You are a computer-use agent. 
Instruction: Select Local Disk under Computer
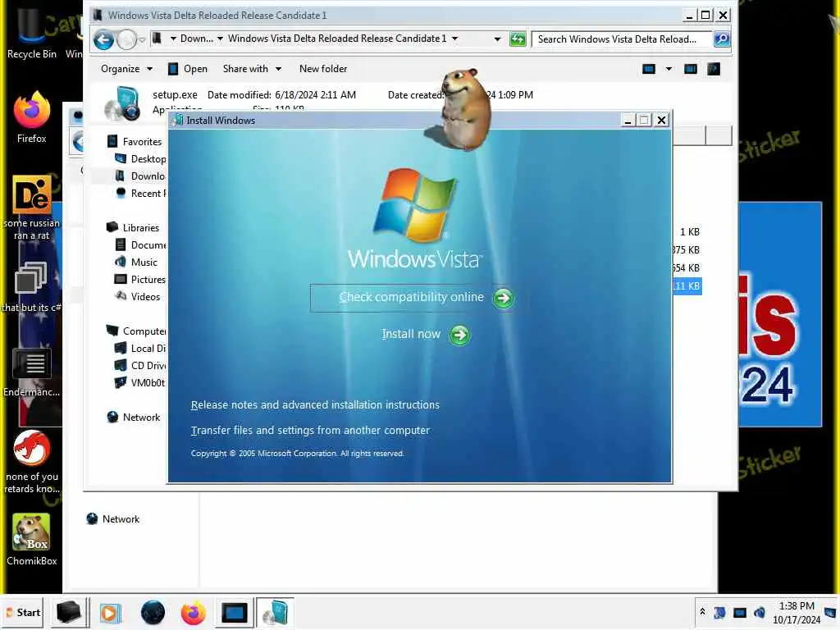[x=140, y=348]
